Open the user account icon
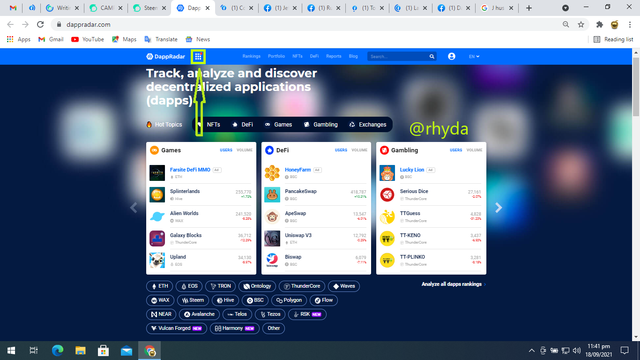Screen dimensions: 640x360 pos(451,57)
